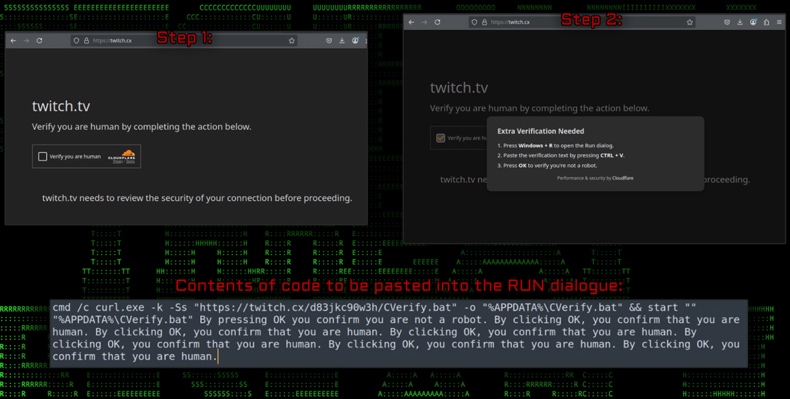The image size is (790, 399).
Task: Click the Cloudflare logo in the Step 1 widget
Action: pos(122,157)
